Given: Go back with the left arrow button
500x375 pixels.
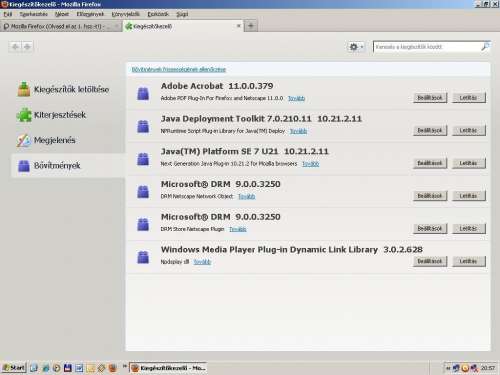Looking at the screenshot, I should click(x=15, y=47).
